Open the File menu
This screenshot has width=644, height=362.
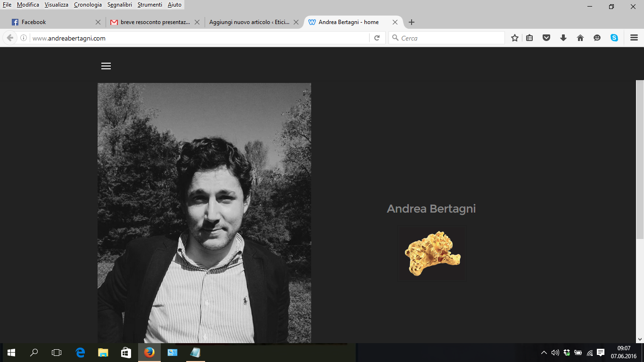click(x=7, y=5)
